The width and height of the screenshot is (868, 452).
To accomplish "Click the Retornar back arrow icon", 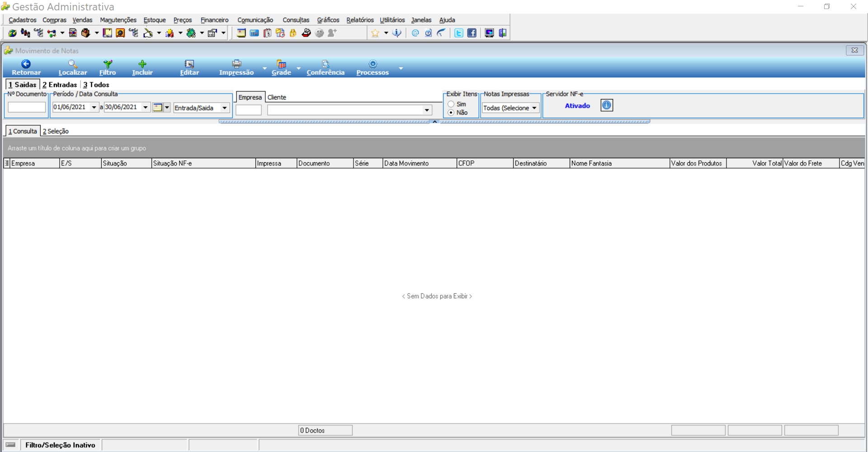I will coord(26,64).
